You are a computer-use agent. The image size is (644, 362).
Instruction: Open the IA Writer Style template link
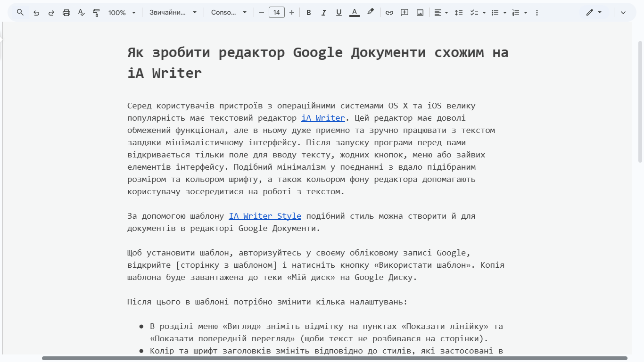tap(265, 216)
